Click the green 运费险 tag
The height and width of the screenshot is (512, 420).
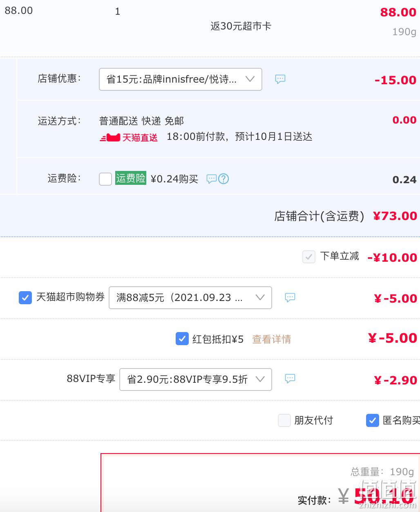point(130,178)
